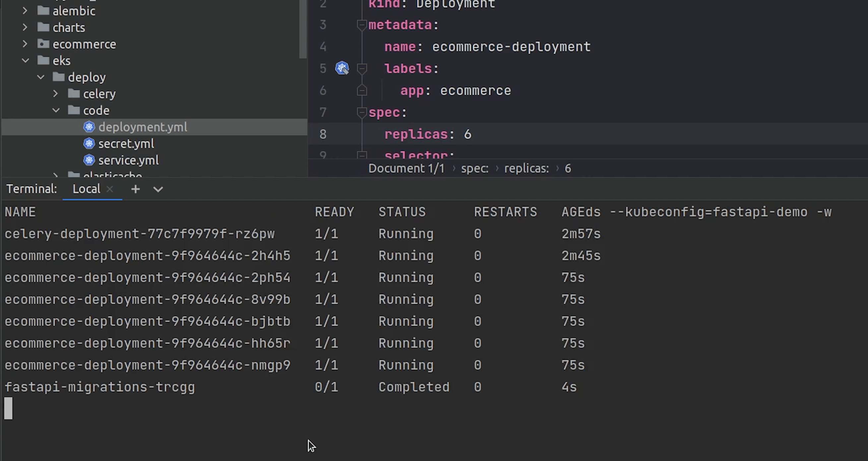Click the alembic folder icon
Image resolution: width=868 pixels, height=461 pixels.
tap(43, 11)
